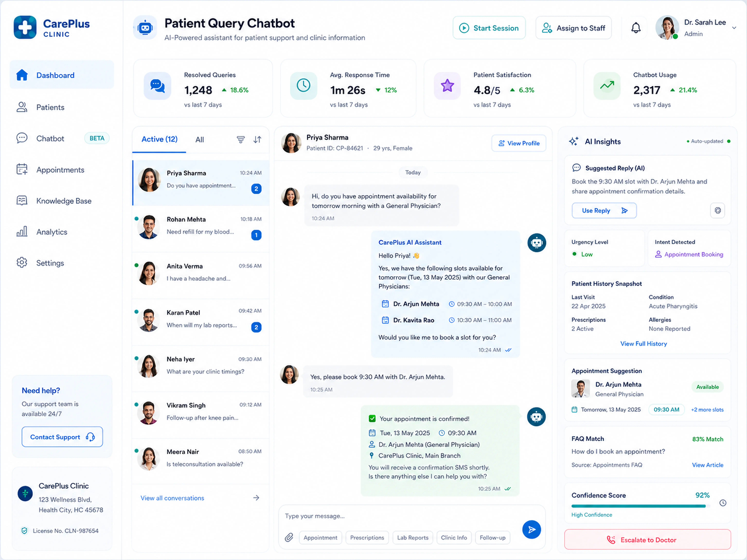Click the clock icon beside Confidence Score
Viewport: 747px width, 560px height.
pyautogui.click(x=723, y=503)
